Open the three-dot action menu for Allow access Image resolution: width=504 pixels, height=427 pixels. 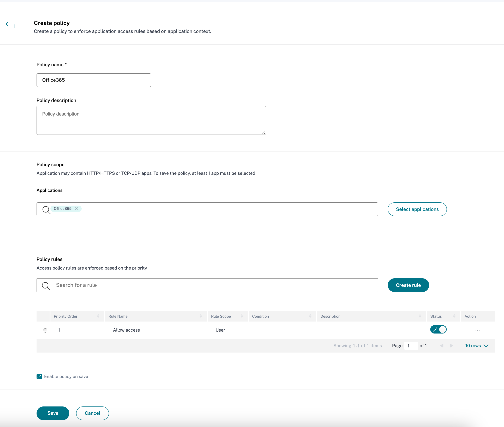coord(477,330)
